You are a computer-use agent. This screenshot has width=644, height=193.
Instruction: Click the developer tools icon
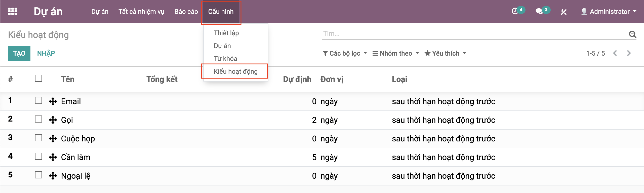point(563,12)
